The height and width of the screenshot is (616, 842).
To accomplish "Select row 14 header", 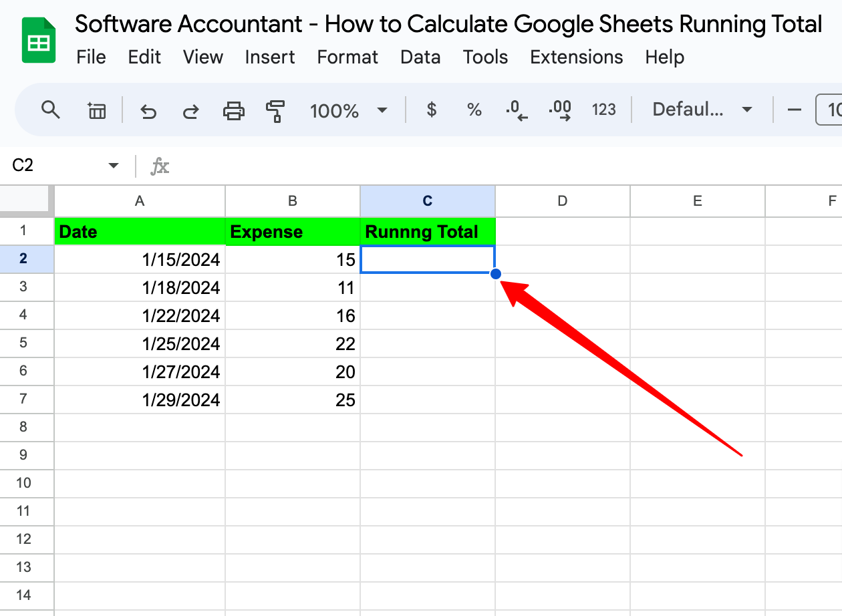I will point(27,596).
